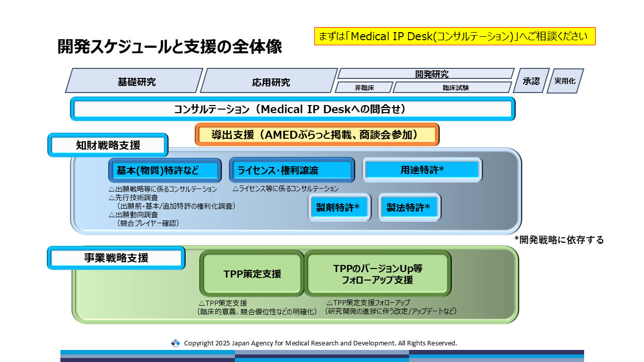Screen dimensions: 644x362
Task: Click the text △TPP策定支援 below green box
Action: (223, 303)
